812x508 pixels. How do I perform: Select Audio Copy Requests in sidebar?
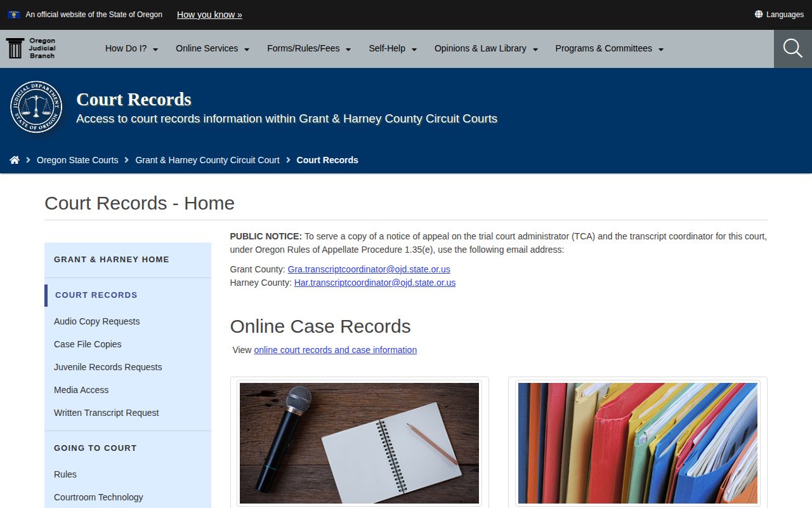[97, 321]
